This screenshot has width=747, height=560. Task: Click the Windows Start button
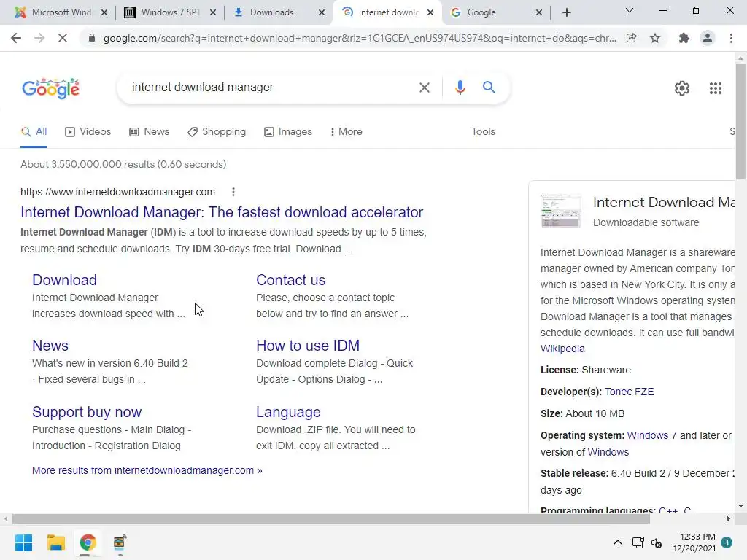coord(23,542)
